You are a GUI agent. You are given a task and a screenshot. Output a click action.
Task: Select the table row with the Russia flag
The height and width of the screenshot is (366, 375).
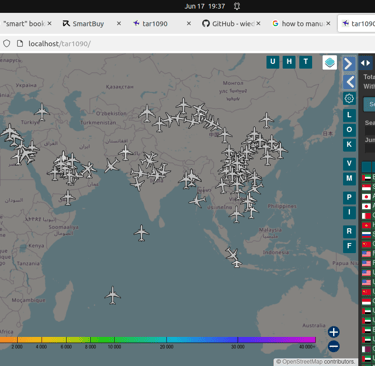368,235
